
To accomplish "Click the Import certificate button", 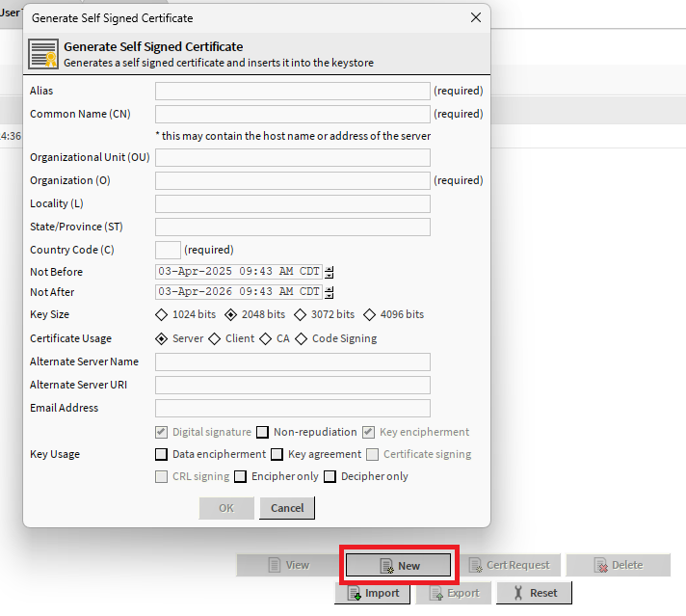I will pos(373,593).
